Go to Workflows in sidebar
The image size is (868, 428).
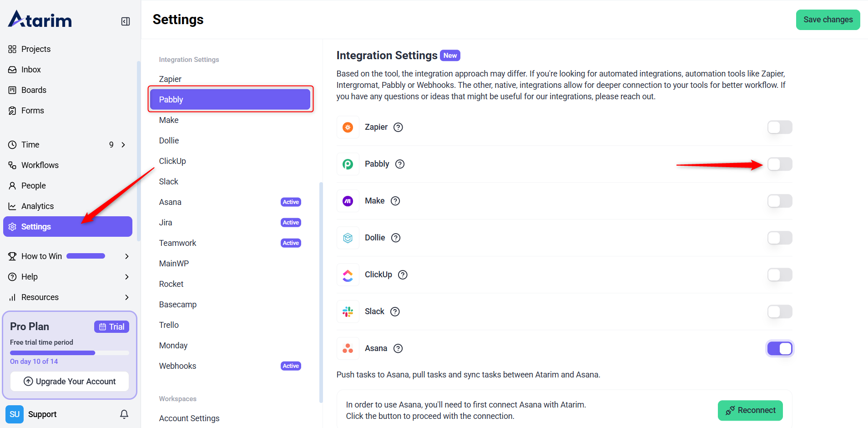pyautogui.click(x=40, y=165)
